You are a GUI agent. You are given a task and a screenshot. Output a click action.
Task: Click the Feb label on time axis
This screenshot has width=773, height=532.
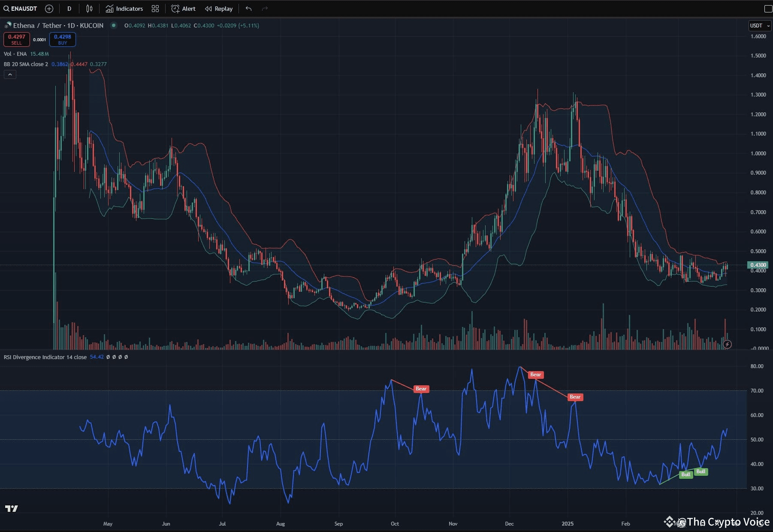coord(625,523)
